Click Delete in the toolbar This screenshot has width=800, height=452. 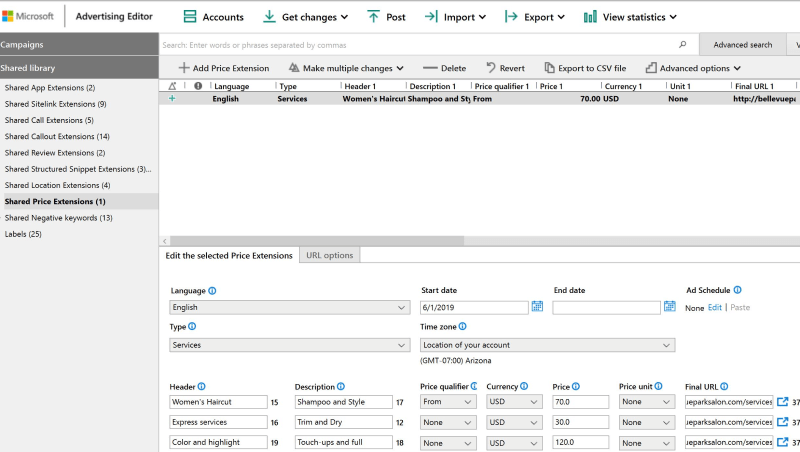[x=444, y=68]
